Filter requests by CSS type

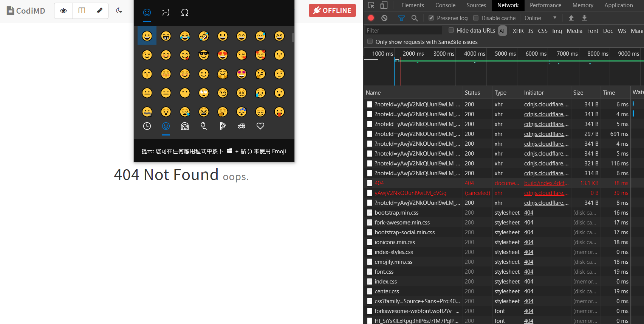pos(542,31)
